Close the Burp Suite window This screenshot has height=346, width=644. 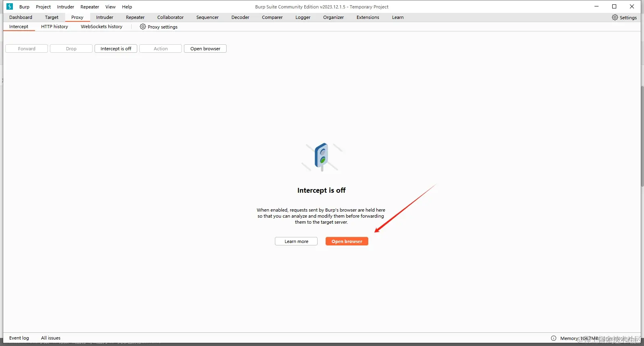click(x=632, y=6)
